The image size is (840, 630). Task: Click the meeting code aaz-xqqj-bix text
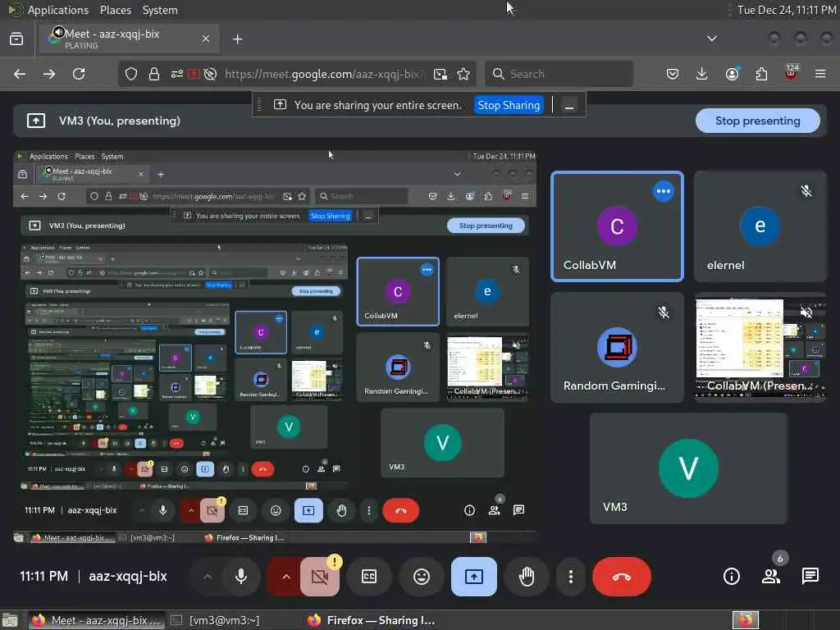[128, 577]
